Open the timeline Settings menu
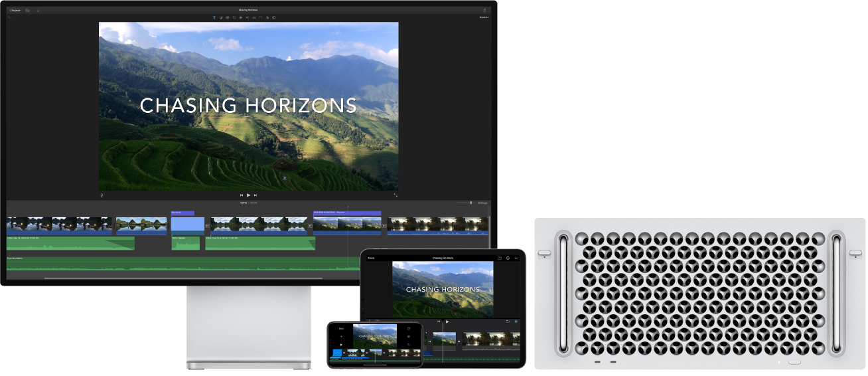The image size is (868, 376). click(x=482, y=203)
